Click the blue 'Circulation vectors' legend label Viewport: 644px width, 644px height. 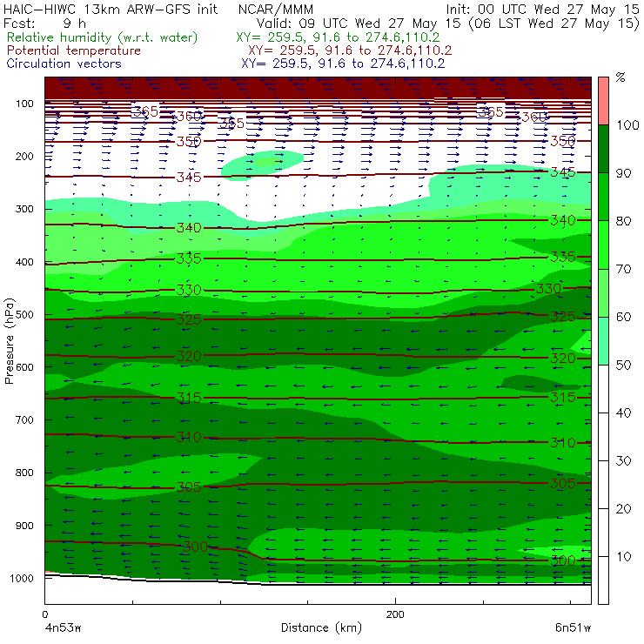[64, 64]
